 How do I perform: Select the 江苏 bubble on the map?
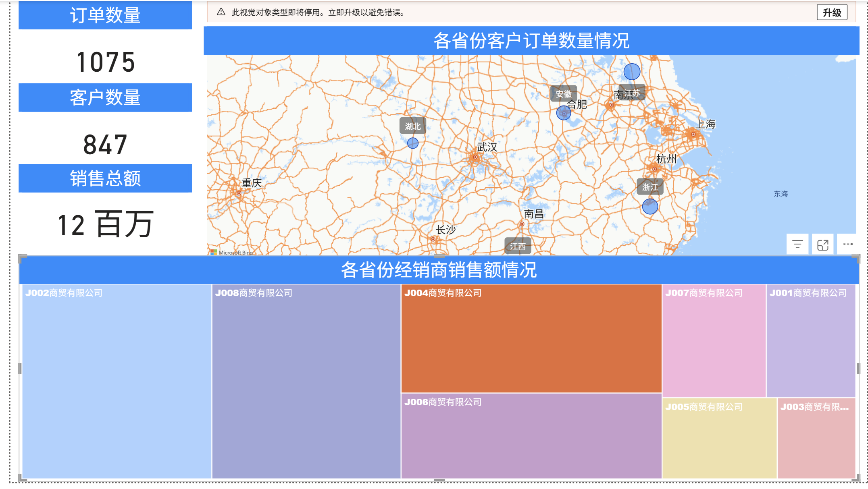632,72
